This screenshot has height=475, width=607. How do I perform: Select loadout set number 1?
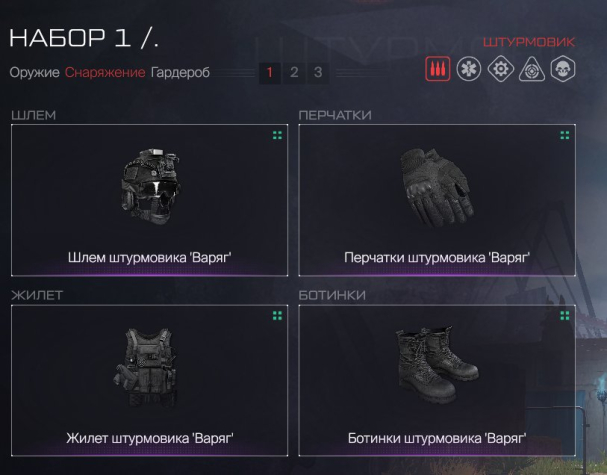[x=270, y=72]
